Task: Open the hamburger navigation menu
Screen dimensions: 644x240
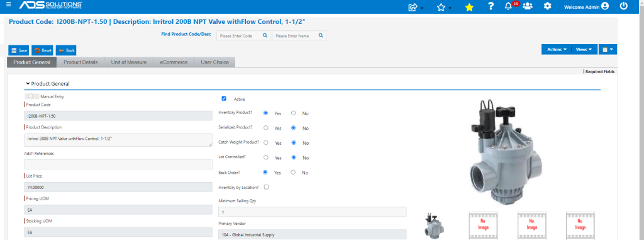Action: (9, 5)
